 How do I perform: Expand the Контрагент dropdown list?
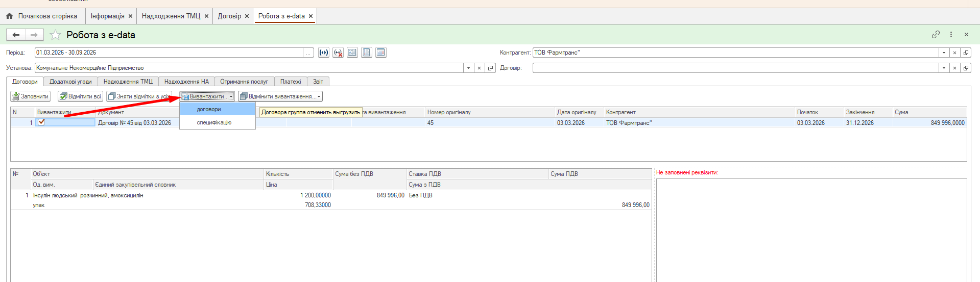[944, 53]
